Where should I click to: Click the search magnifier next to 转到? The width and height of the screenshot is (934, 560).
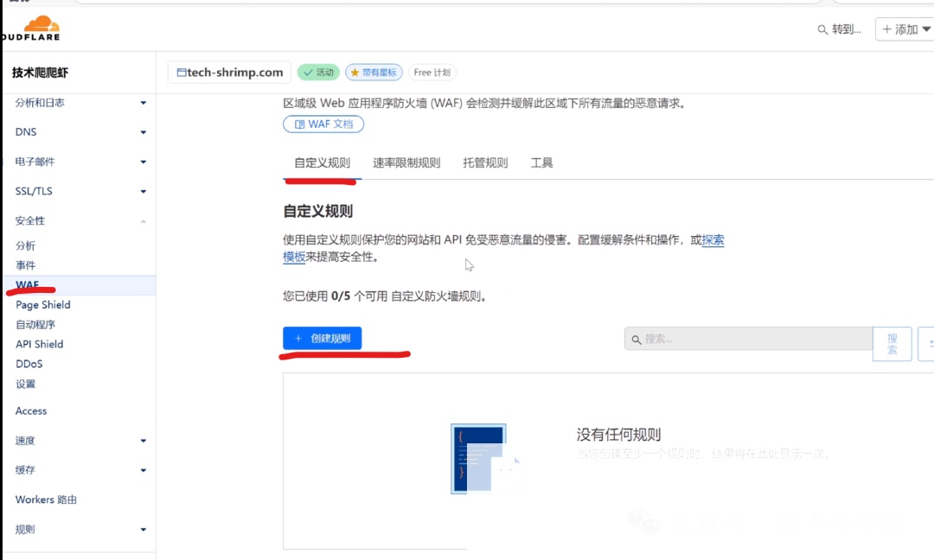click(x=822, y=29)
